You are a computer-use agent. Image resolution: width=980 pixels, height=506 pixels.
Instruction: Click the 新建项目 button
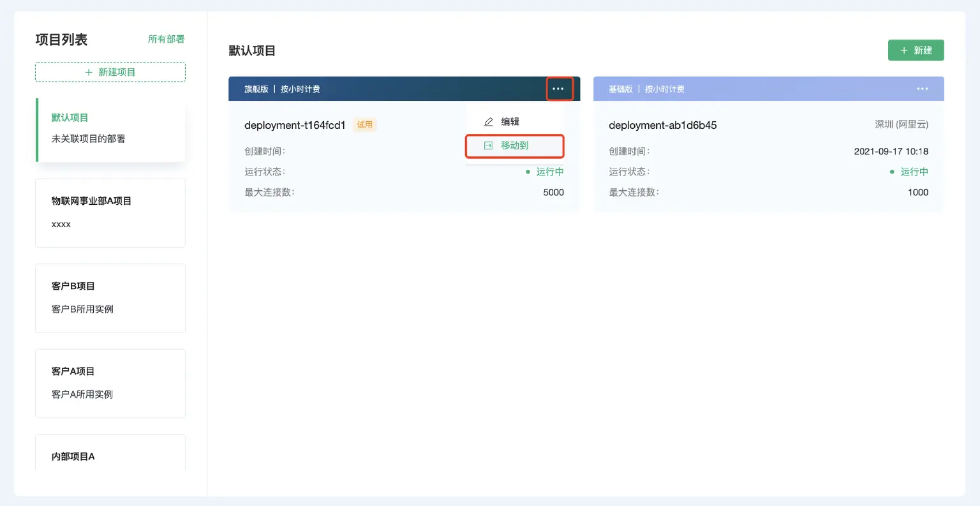pos(110,71)
